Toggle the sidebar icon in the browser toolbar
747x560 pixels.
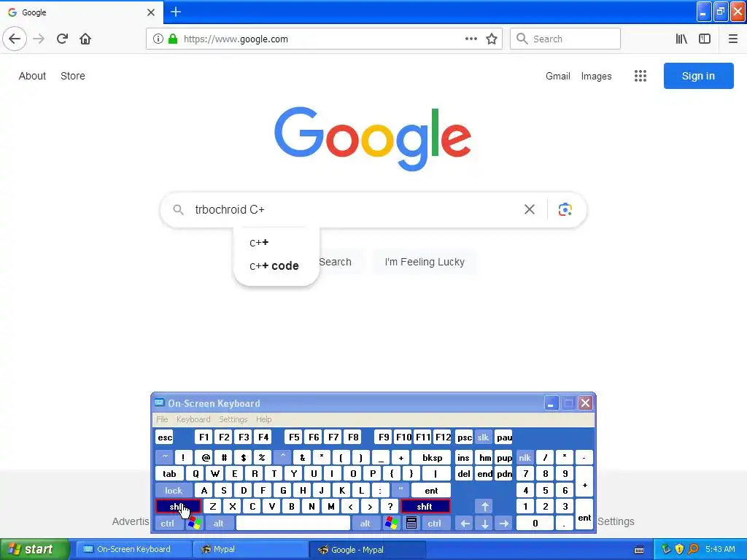[705, 39]
